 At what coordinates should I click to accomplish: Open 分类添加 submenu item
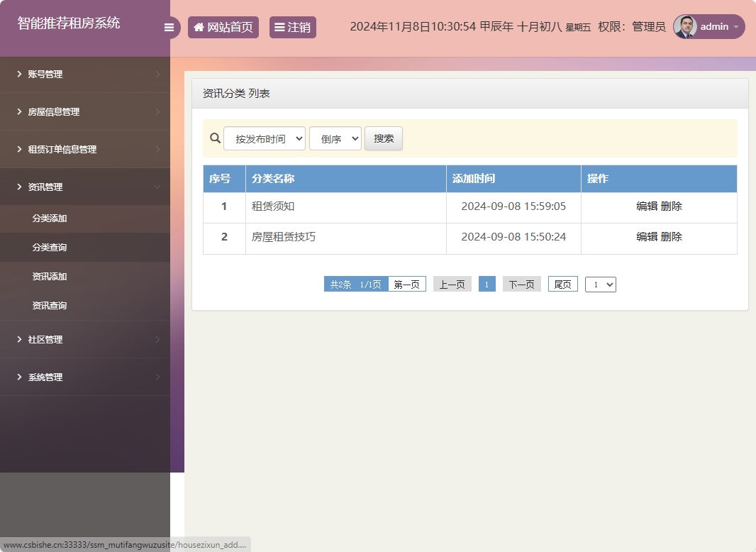tap(85, 219)
